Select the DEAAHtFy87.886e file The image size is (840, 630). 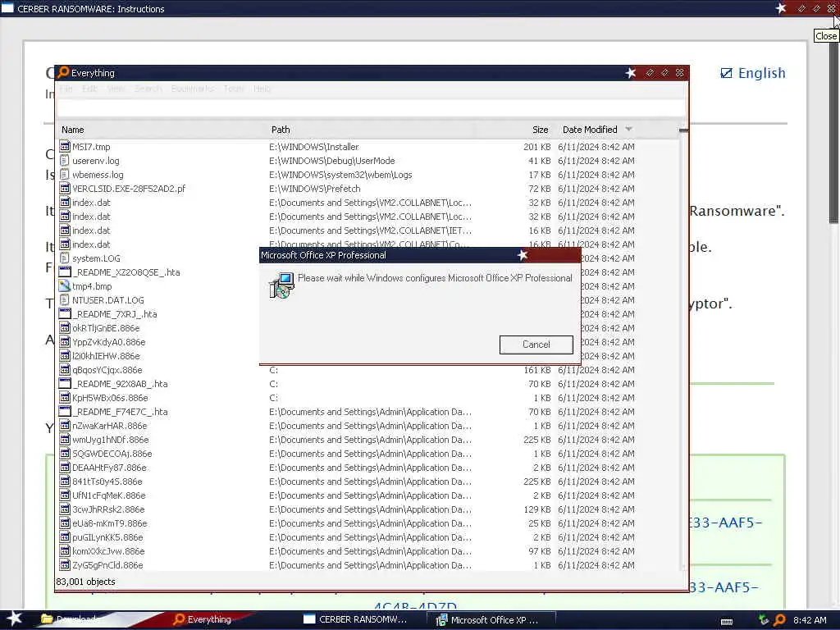tap(109, 467)
